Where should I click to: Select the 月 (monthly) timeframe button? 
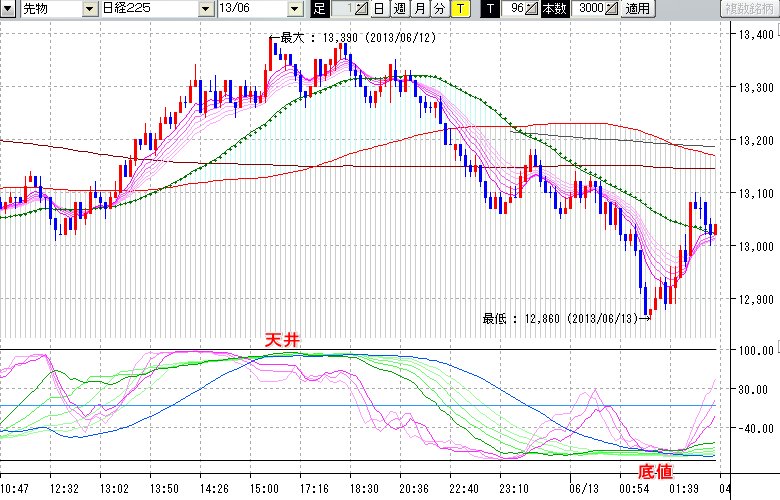[419, 9]
